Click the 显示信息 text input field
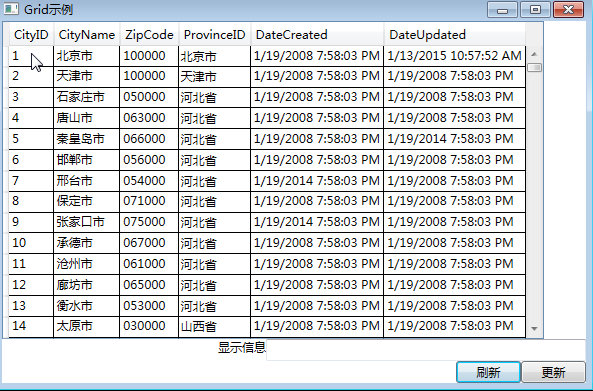This screenshot has width=593, height=391. click(426, 350)
